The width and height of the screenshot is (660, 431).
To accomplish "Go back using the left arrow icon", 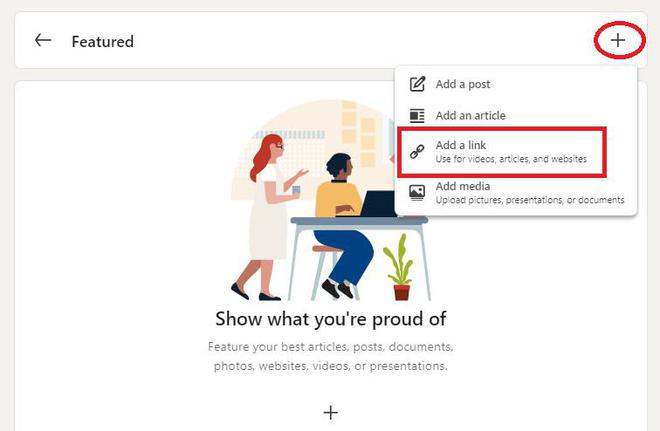I will click(x=43, y=40).
